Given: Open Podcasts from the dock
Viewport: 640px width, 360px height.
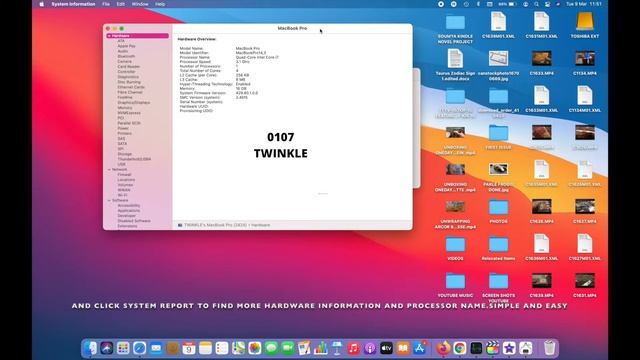Looking at the screenshot, I should 370,348.
